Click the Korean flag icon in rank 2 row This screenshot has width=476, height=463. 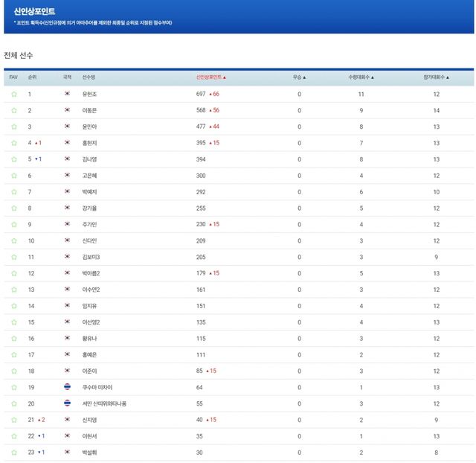click(67, 110)
